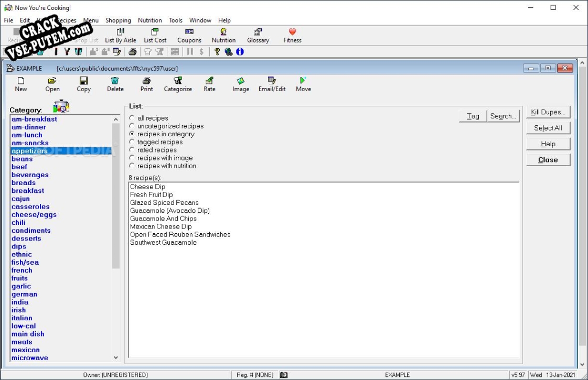The image size is (588, 380).
Task: Click the globe web icon
Action: [228, 52]
